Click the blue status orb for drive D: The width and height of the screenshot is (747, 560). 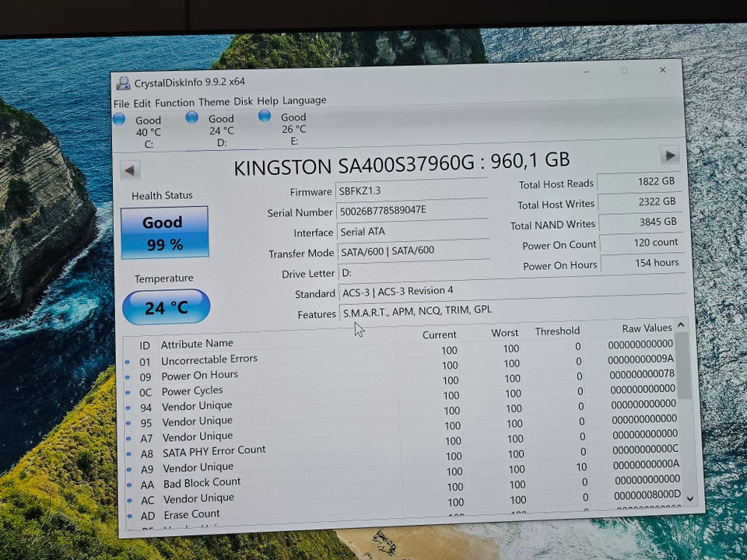[x=192, y=117]
